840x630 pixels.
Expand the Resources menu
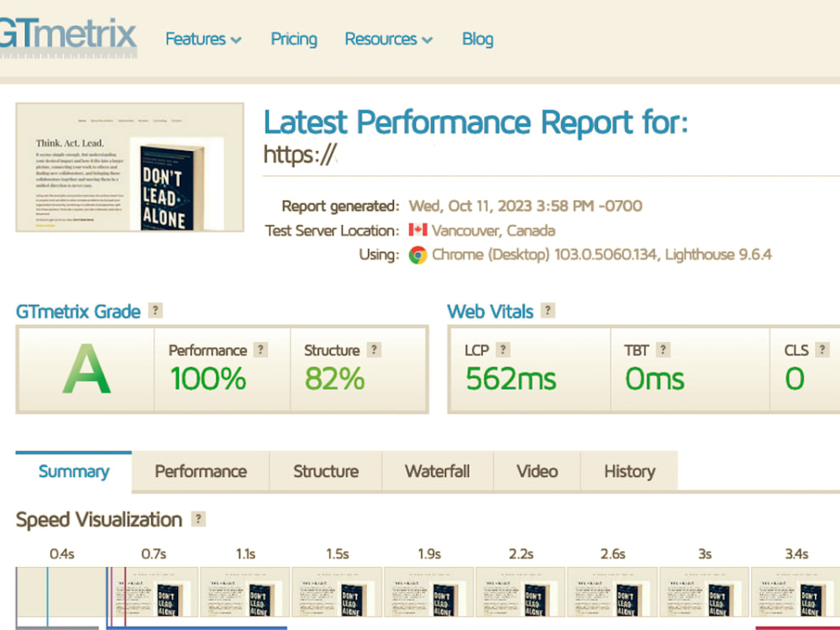tap(388, 39)
